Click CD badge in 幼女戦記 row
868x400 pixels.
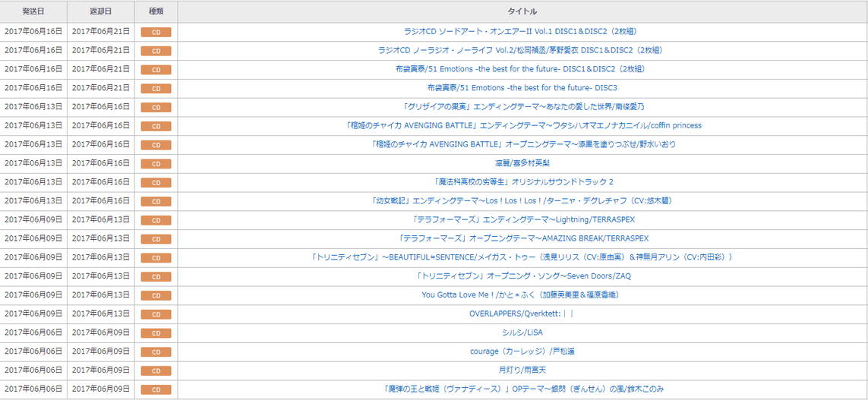[156, 202]
